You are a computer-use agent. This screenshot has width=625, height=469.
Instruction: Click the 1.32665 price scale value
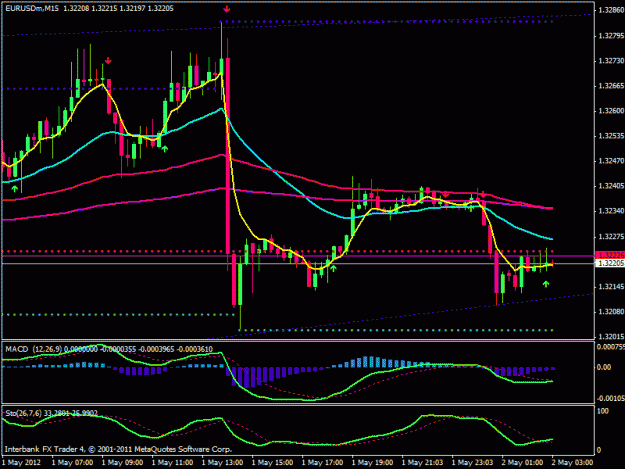coord(611,86)
